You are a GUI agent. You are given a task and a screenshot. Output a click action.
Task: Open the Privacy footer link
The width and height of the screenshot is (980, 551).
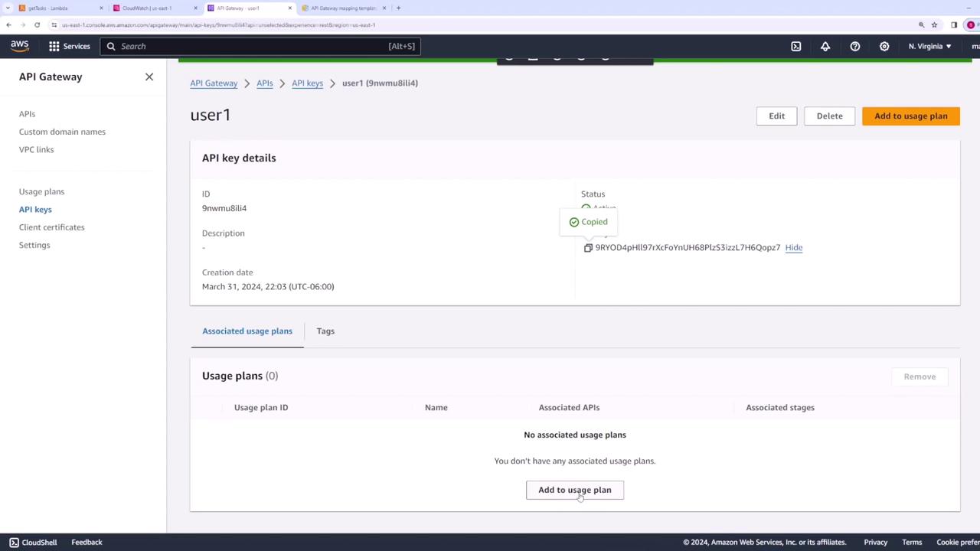click(x=875, y=543)
